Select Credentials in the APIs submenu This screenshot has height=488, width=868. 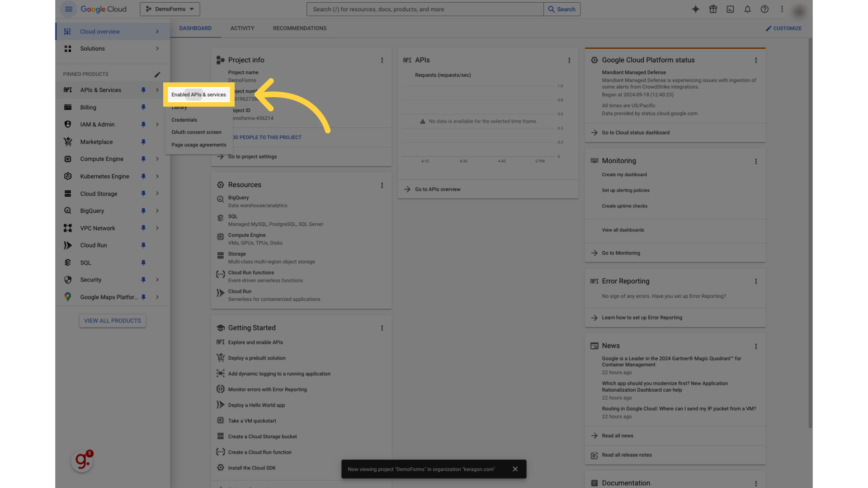(x=184, y=120)
